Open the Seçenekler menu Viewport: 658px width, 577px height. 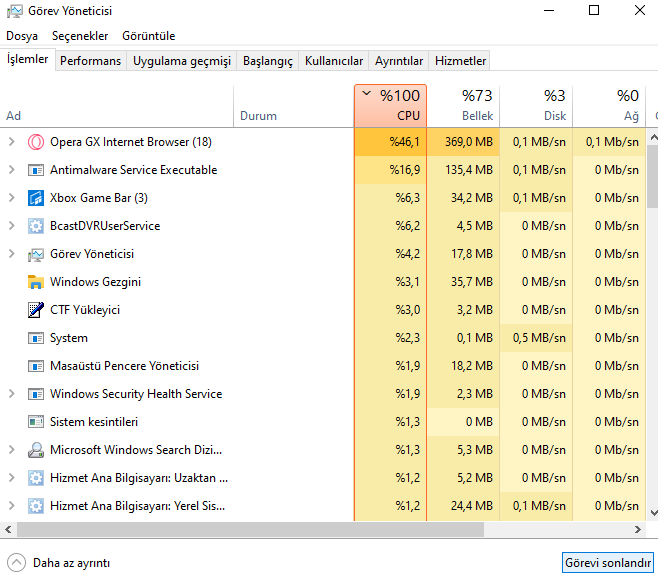[80, 35]
